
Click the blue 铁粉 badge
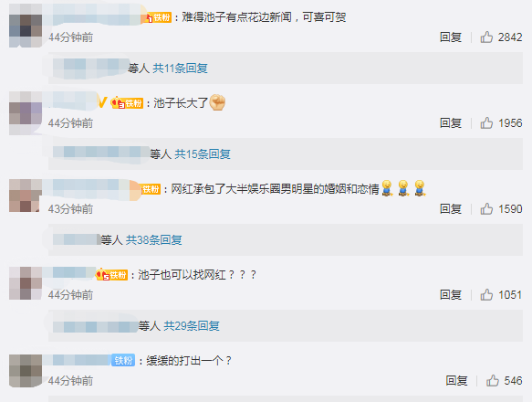coord(123,360)
